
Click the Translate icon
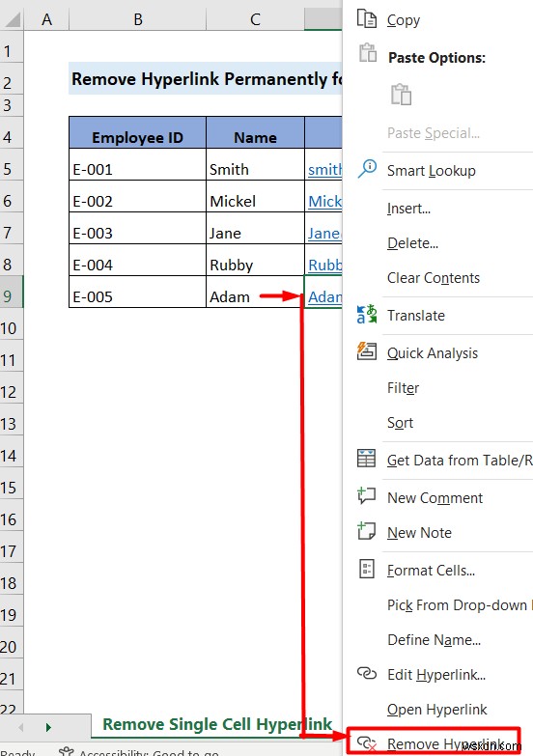tap(367, 315)
